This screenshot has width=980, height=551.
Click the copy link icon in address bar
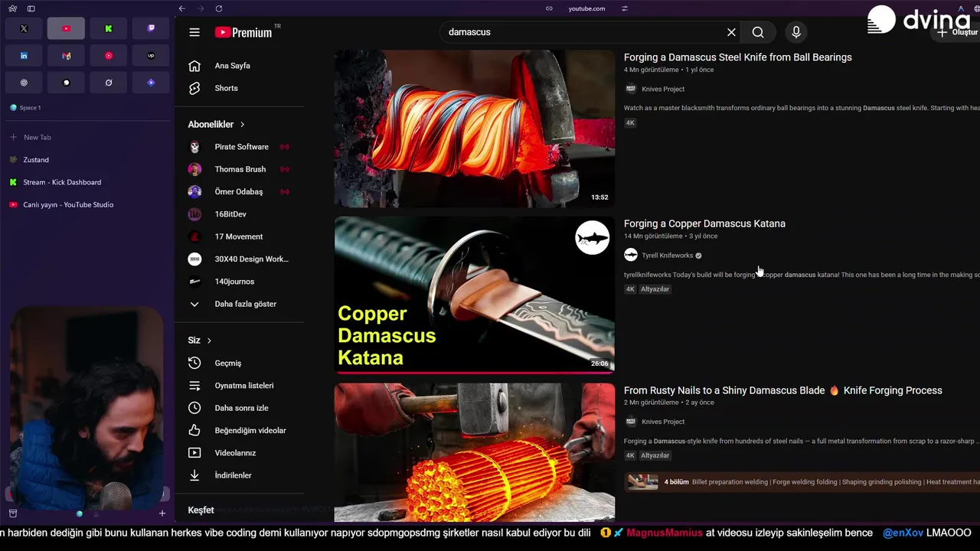(x=549, y=8)
